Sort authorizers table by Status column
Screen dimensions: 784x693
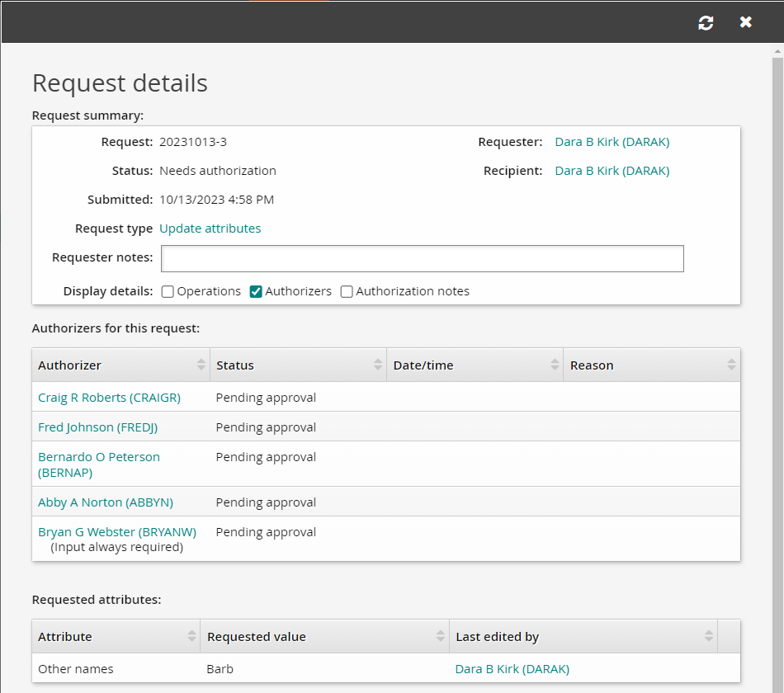(x=378, y=365)
